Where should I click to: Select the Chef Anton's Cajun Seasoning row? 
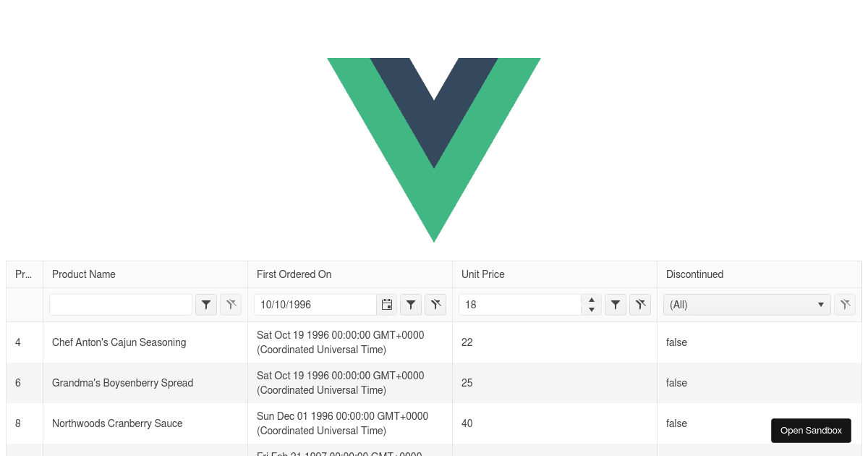click(434, 342)
